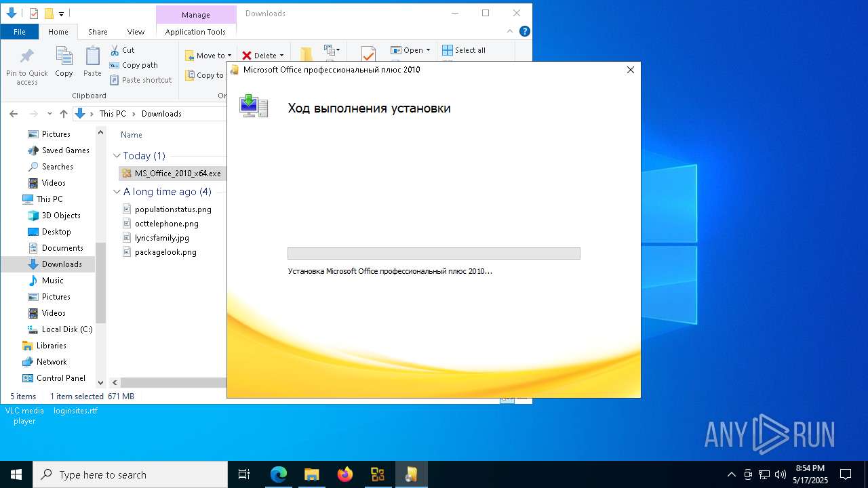Open Desktop in navigation pane
This screenshot has width=868, height=488.
click(x=50, y=232)
